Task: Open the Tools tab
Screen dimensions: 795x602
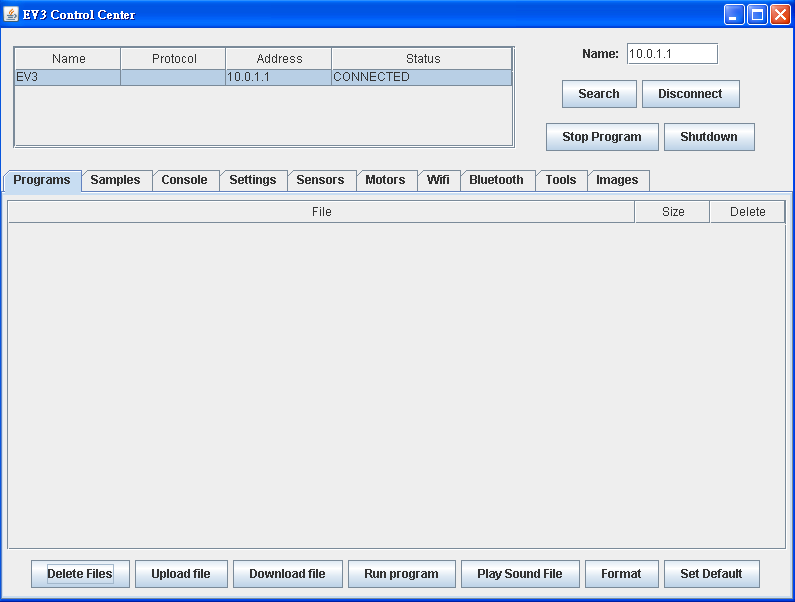Action: (561, 180)
